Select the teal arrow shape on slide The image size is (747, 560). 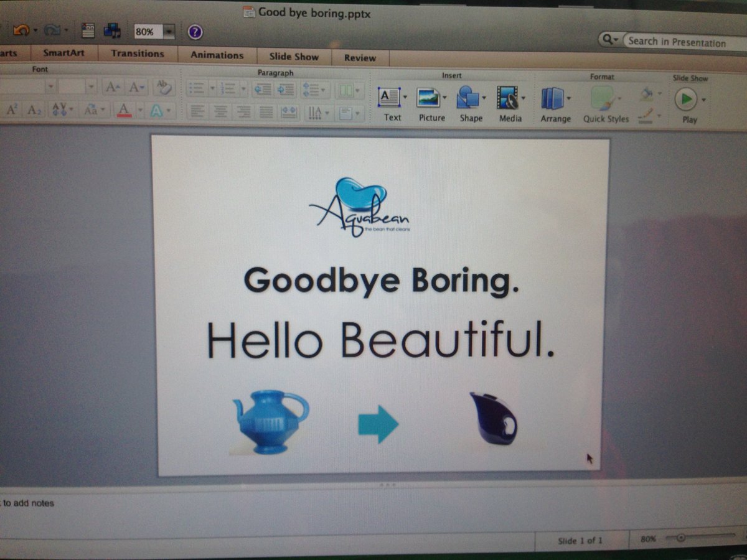click(x=378, y=424)
